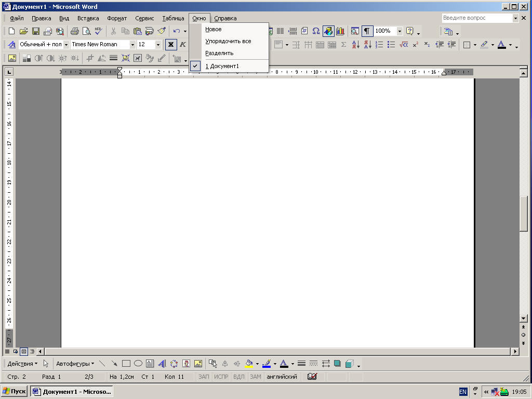The height and width of the screenshot is (399, 532).
Task: Toggle checked 1 Документ1 window entry
Action: [x=229, y=66]
